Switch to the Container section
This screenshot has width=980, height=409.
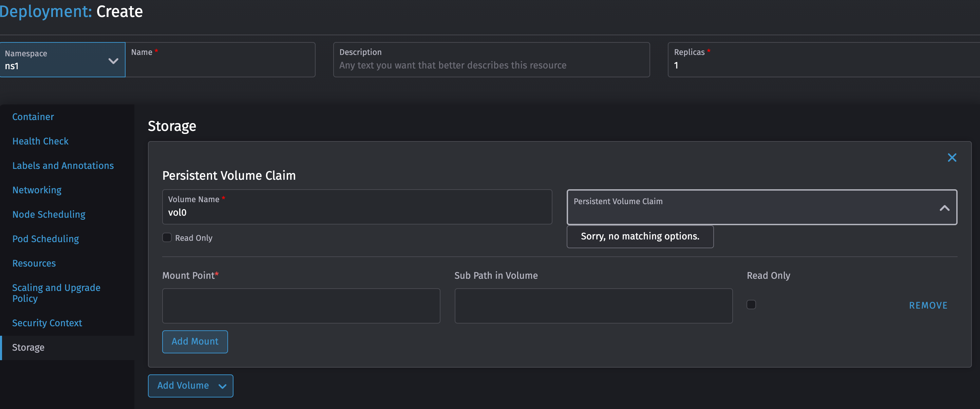pos(33,117)
